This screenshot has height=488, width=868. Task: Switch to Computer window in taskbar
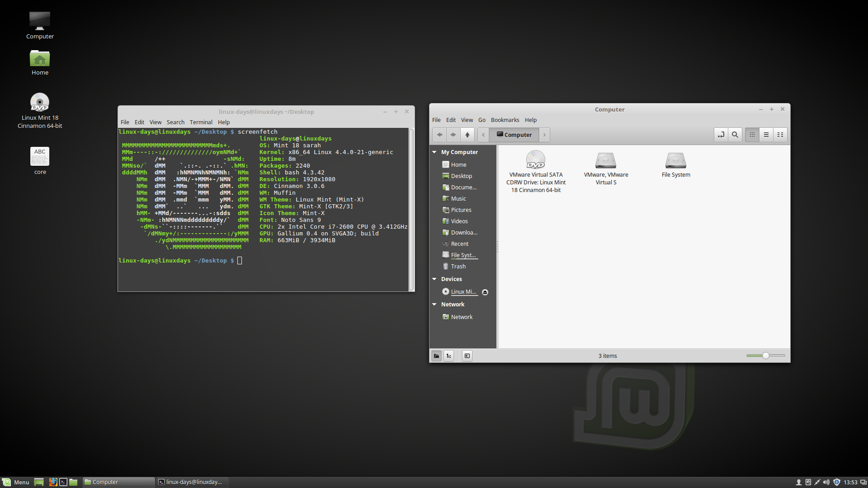coord(119,482)
